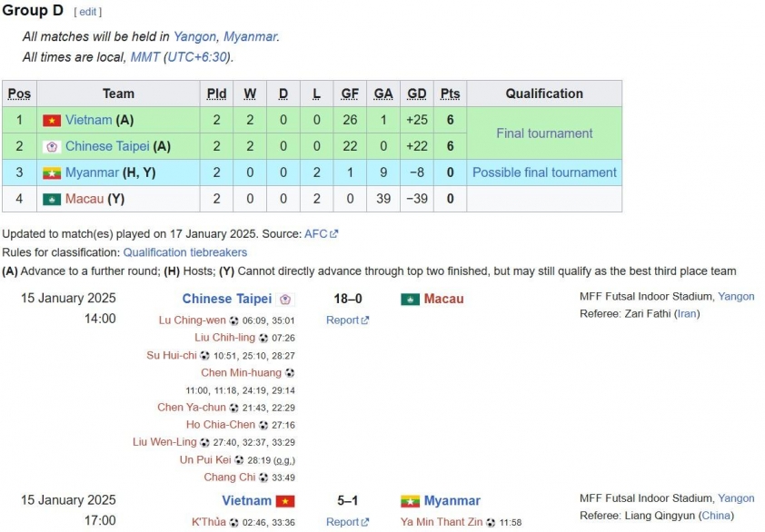
Task: Click the Pts column header abbreviation
Action: (x=450, y=94)
